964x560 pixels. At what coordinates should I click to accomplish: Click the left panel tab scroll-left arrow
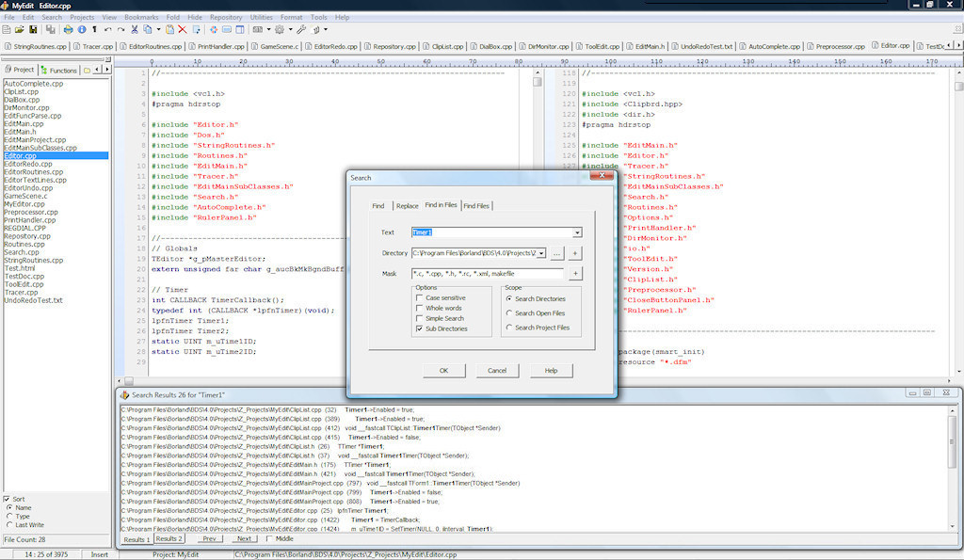pos(97,70)
